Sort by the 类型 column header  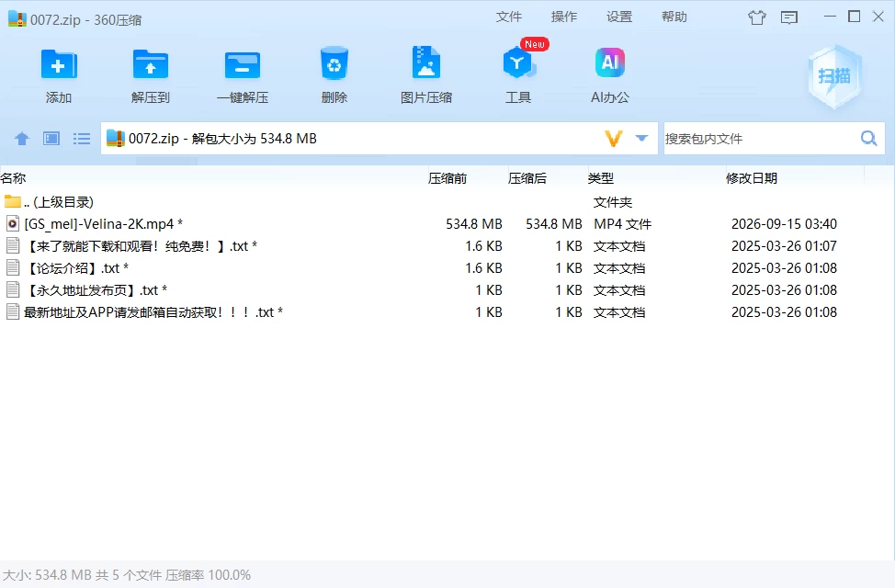click(601, 178)
